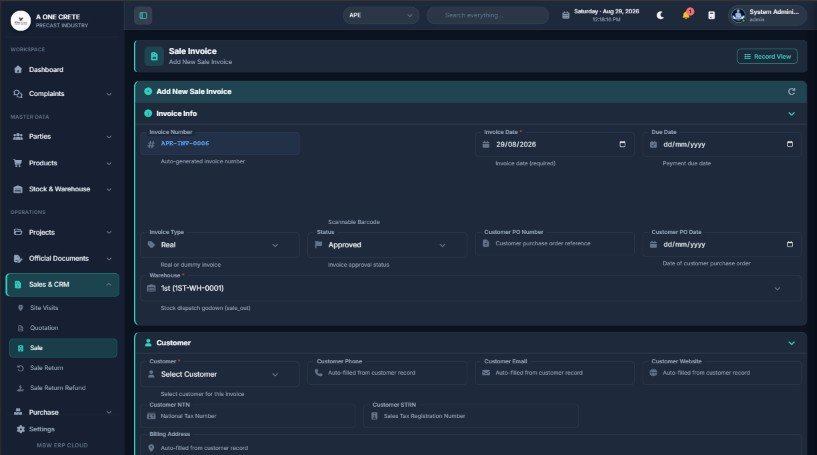Screen dimensions: 817x455
Task: Click the Dashboard home icon
Action: (18, 70)
